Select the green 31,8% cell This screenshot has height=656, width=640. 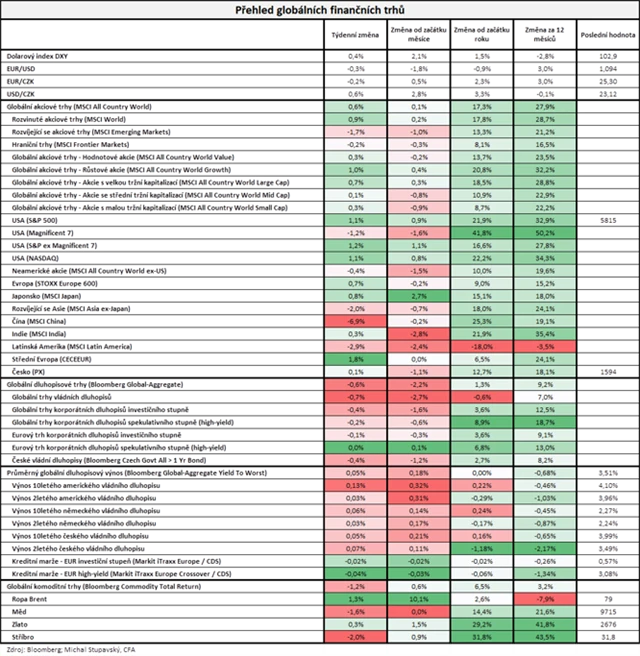(x=482, y=636)
